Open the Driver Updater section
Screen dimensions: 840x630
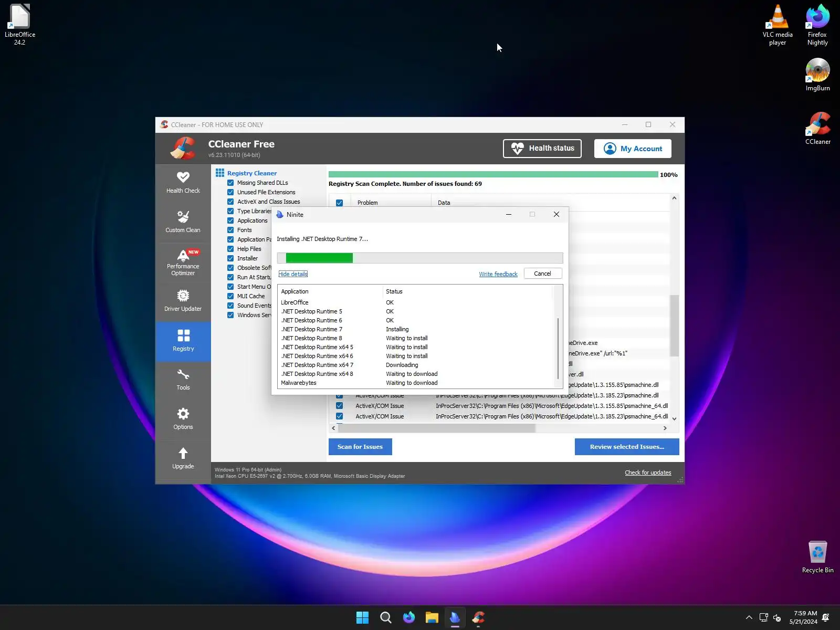(183, 301)
